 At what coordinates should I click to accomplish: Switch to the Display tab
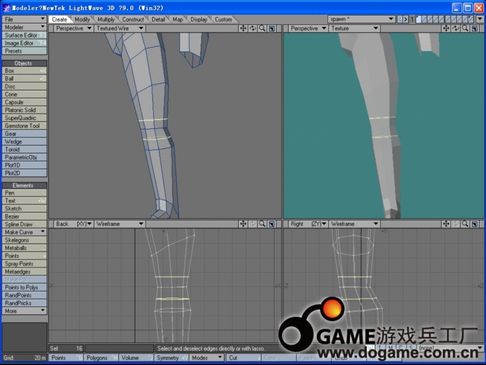(x=199, y=19)
